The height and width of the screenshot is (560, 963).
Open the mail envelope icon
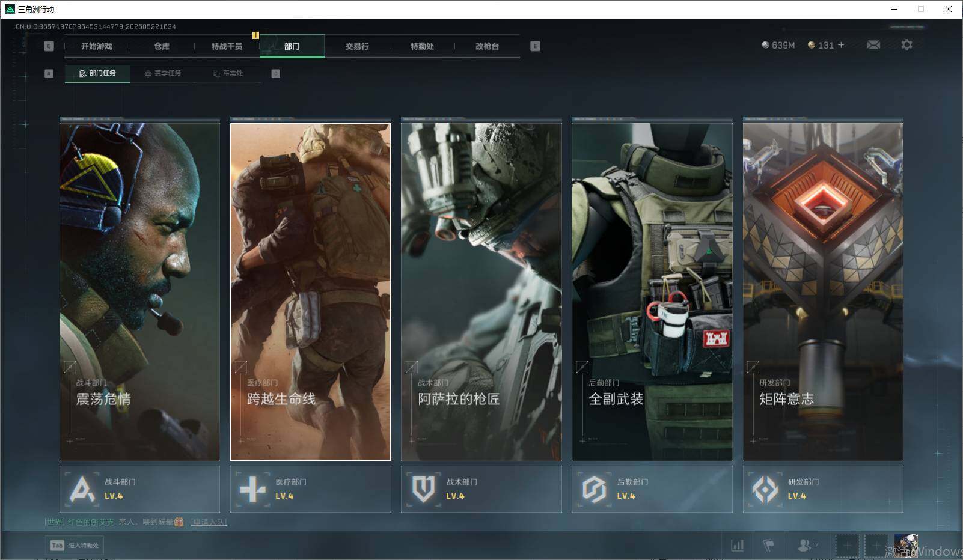(873, 45)
